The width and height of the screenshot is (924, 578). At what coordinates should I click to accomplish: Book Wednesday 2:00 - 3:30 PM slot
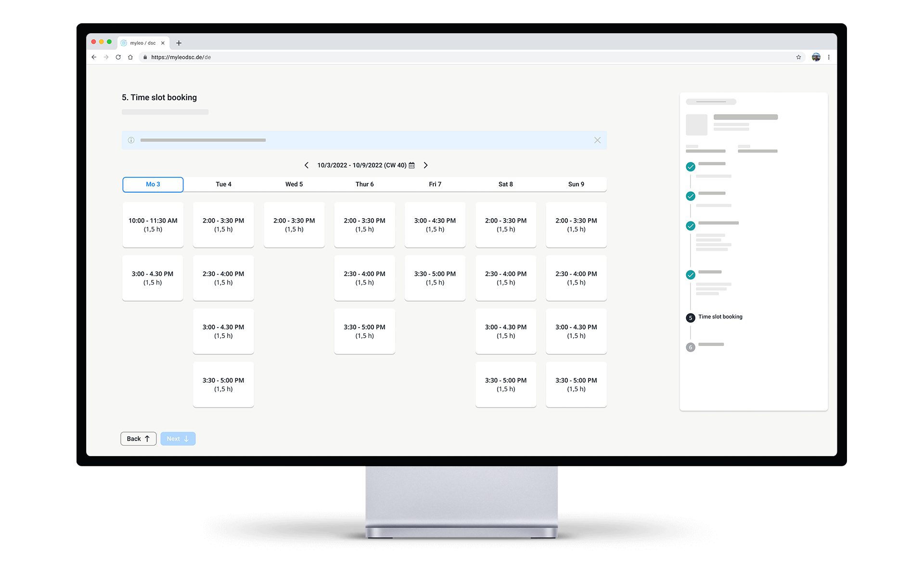coord(294,225)
